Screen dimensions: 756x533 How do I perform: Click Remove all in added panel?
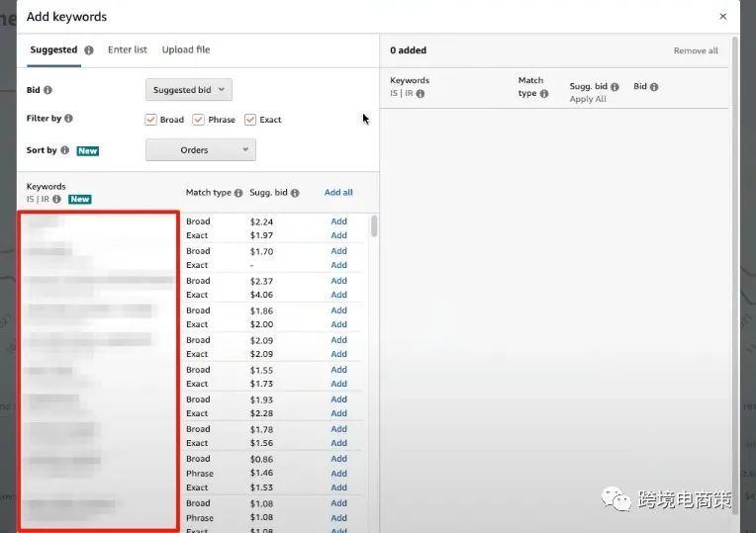click(x=696, y=50)
